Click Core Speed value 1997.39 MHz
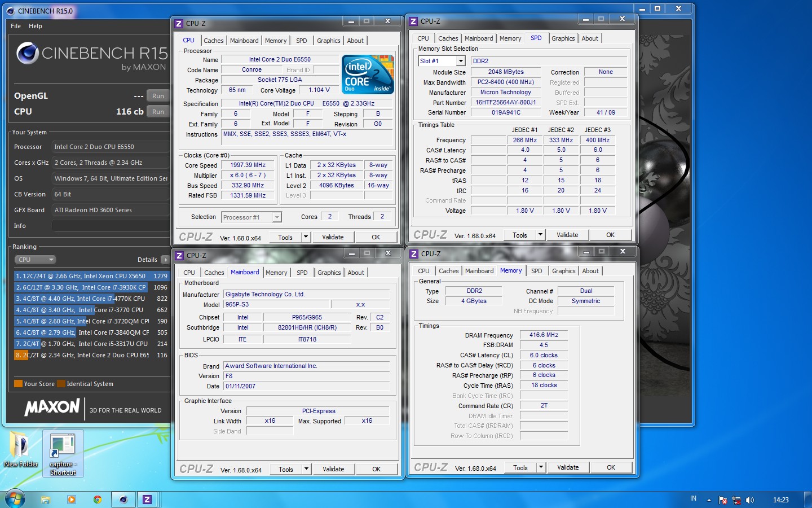 tap(248, 165)
